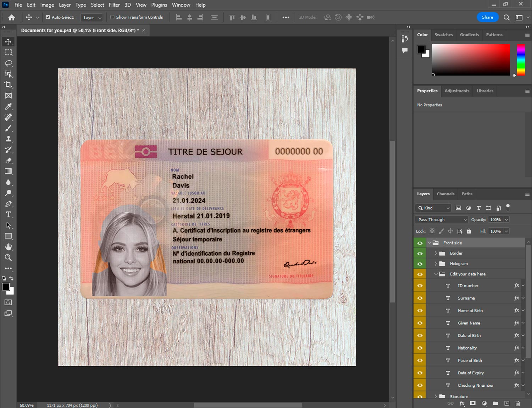Select the Eraser tool

point(8,161)
